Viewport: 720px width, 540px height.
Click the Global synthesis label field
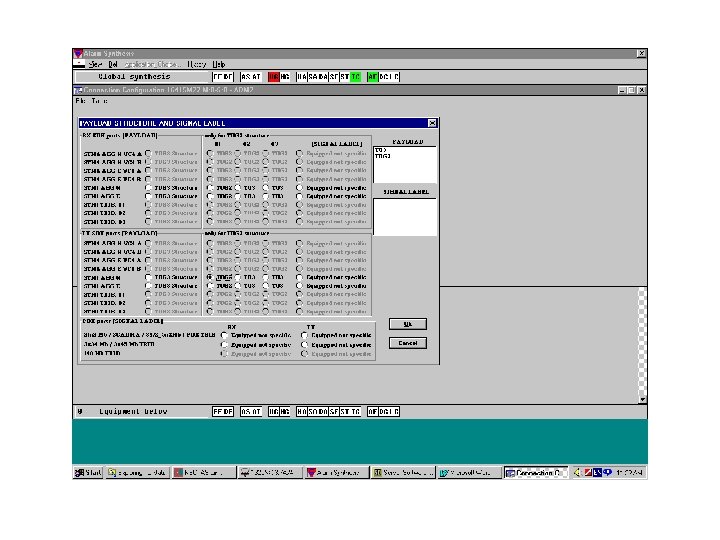click(141, 77)
